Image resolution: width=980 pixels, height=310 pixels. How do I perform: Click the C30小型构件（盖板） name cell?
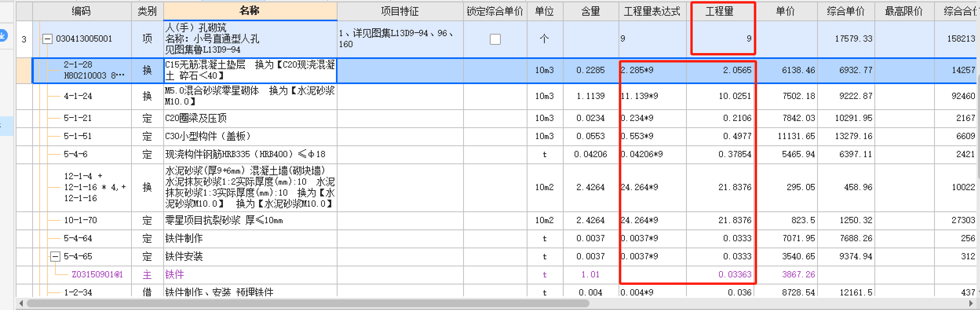coord(250,136)
